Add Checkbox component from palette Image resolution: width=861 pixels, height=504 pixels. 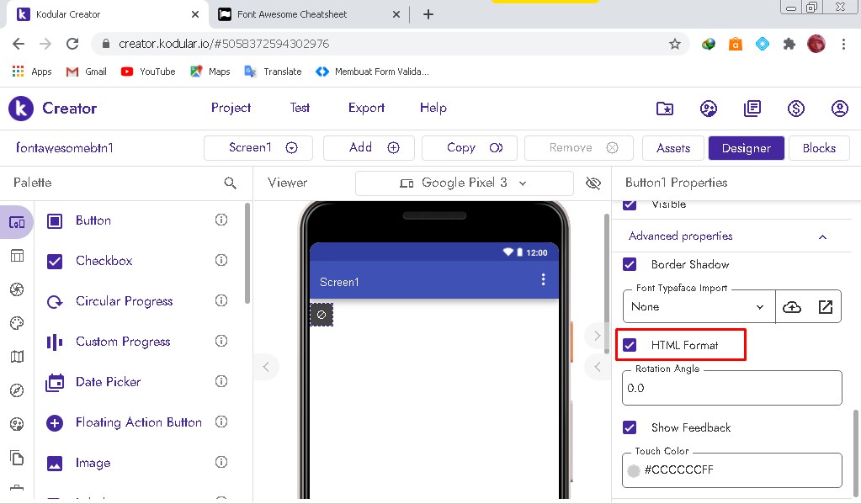tap(104, 261)
